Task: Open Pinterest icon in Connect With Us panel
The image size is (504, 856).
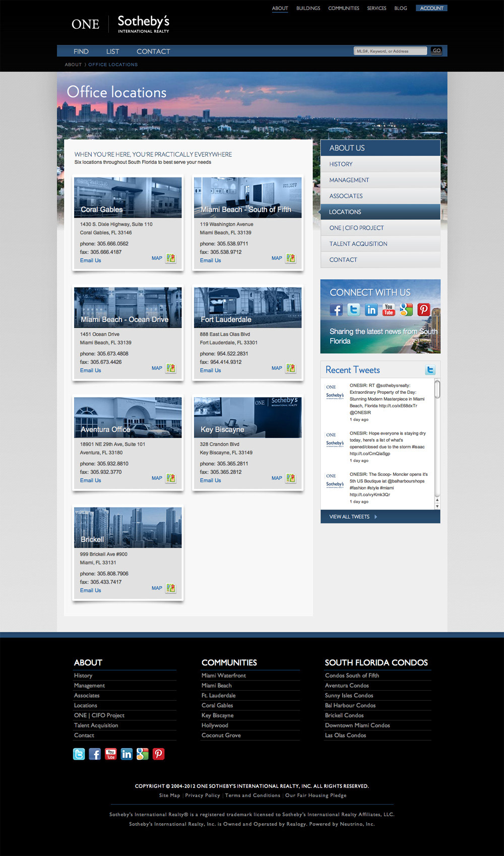Action: [424, 310]
